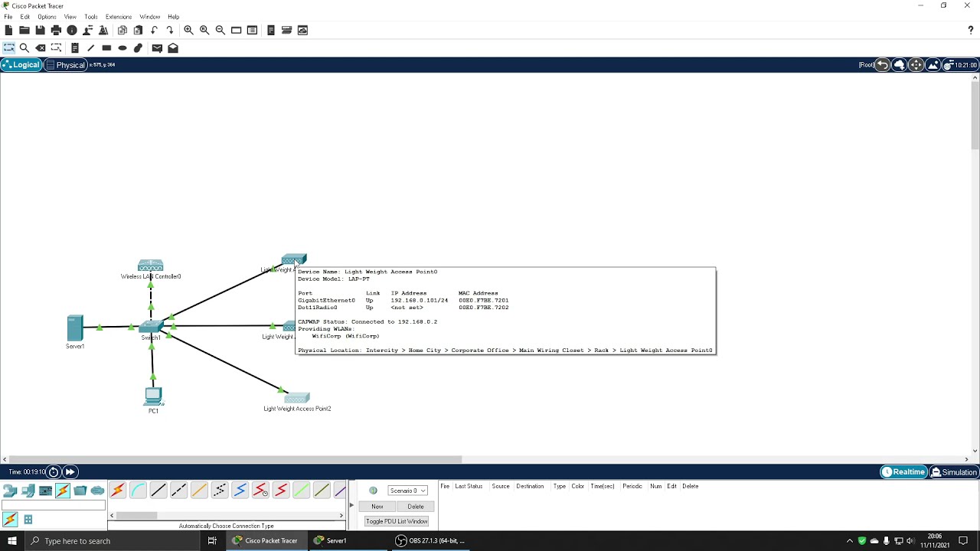Click the Add Complex PDU open envelope
Viewport: 980px width, 551px height.
[x=173, y=47]
